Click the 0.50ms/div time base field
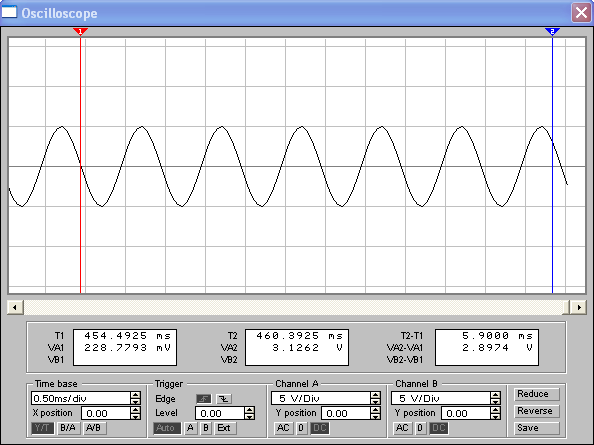 [81, 398]
